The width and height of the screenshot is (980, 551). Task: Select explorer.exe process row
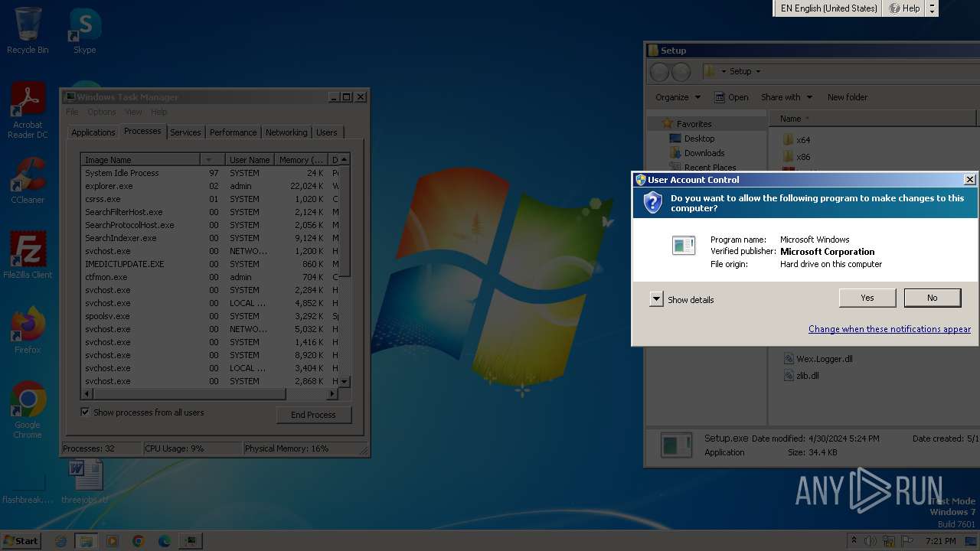(210, 186)
